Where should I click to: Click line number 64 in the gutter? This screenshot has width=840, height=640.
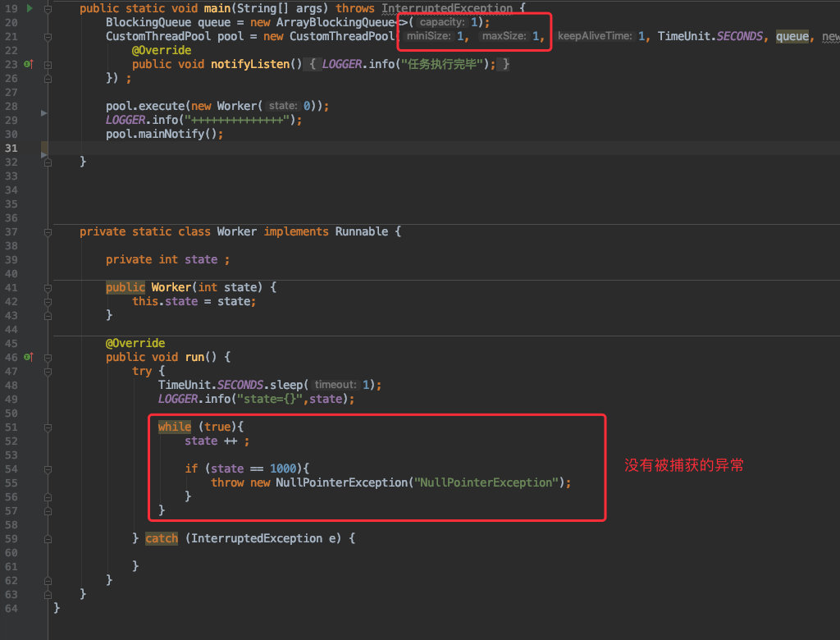pos(11,608)
